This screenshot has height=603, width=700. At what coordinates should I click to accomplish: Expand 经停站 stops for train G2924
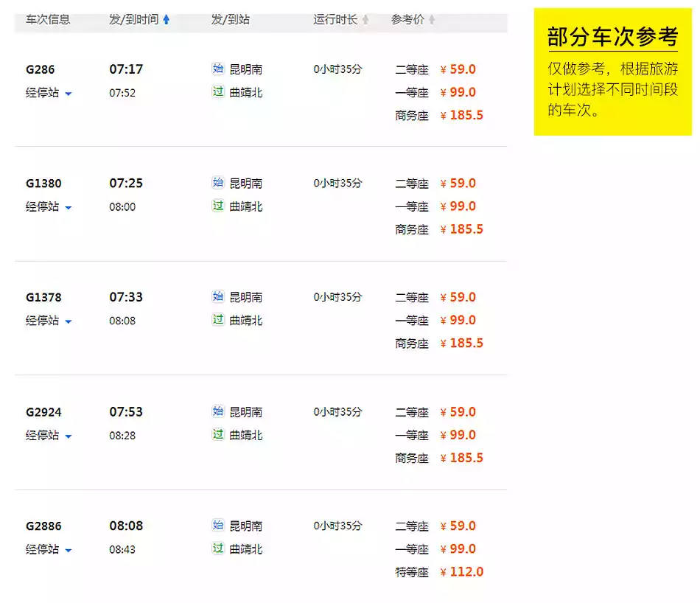(x=68, y=436)
